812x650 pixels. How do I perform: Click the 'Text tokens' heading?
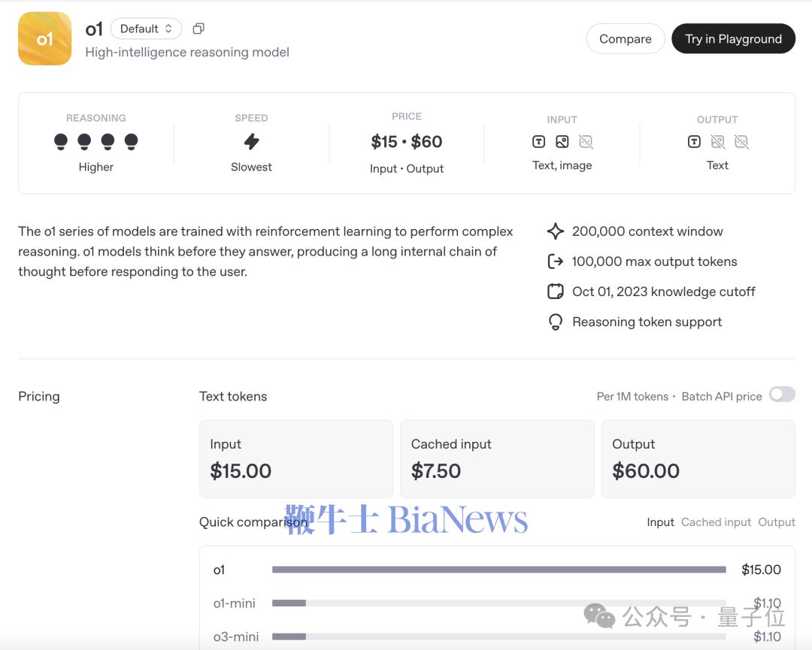pyautogui.click(x=233, y=397)
